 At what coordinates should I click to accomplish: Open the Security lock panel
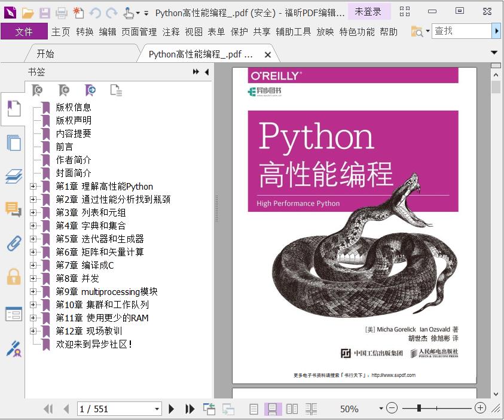coord(14,276)
